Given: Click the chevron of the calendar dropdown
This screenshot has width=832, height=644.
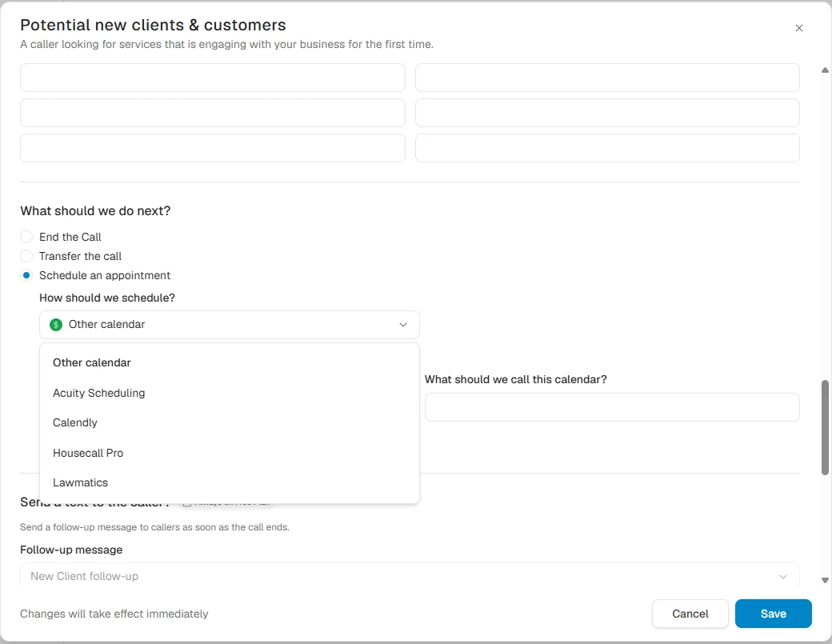Looking at the screenshot, I should (402, 325).
